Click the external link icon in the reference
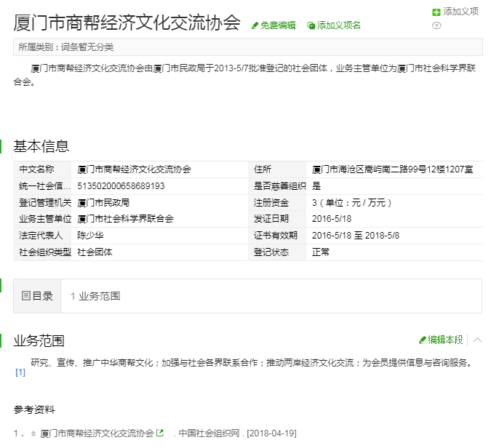Viewport: 491px width, 448px height. tap(160, 433)
